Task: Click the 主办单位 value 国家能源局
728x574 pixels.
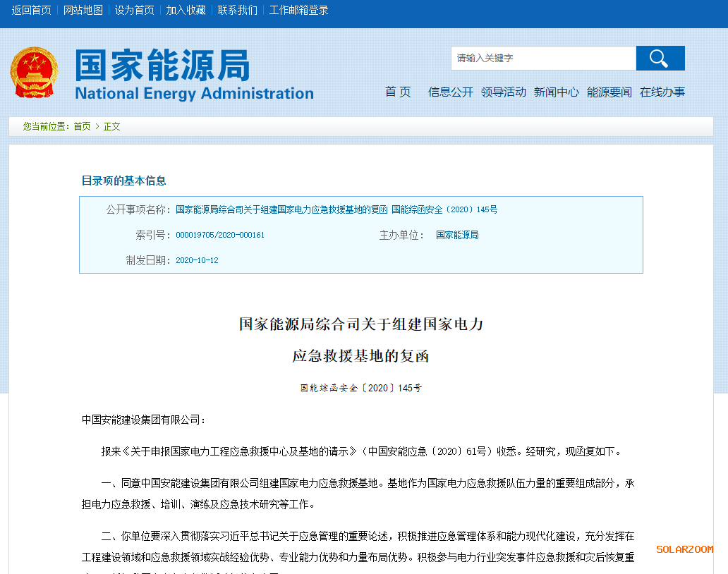Action: point(457,235)
